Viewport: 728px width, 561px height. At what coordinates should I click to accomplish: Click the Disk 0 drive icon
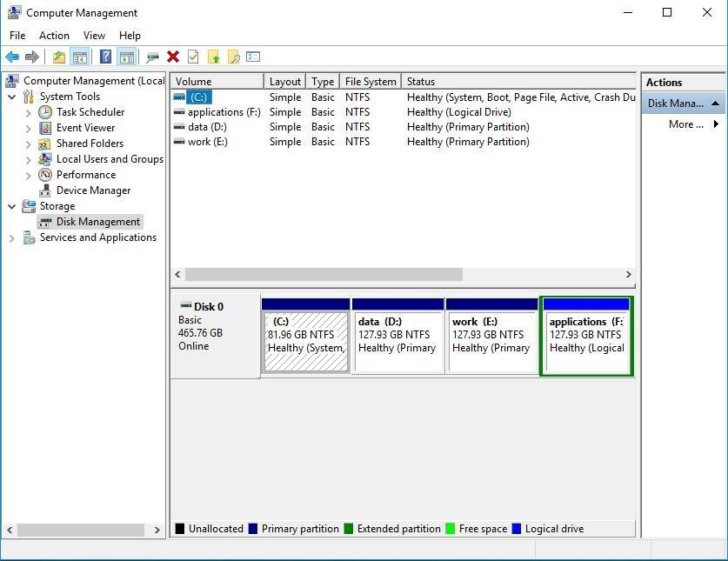186,305
